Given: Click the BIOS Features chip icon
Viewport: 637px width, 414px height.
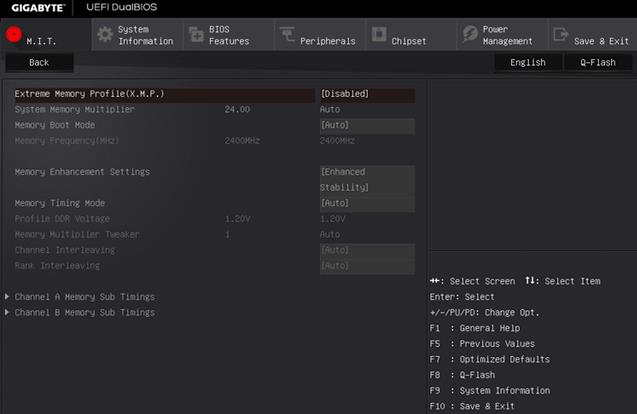Looking at the screenshot, I should [196, 35].
